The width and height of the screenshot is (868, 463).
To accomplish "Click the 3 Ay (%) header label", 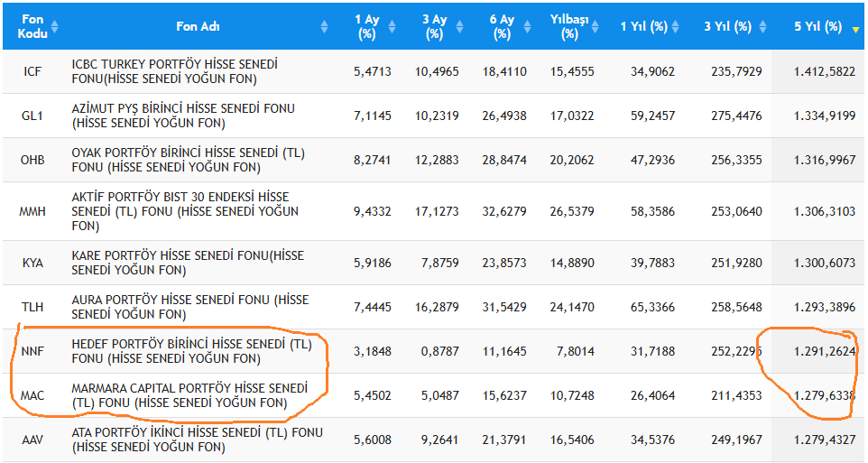I will pos(435,26).
